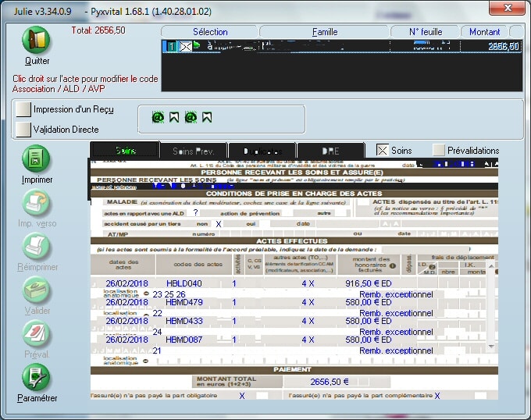
Task: Click the Valider icon
Action: click(x=37, y=290)
